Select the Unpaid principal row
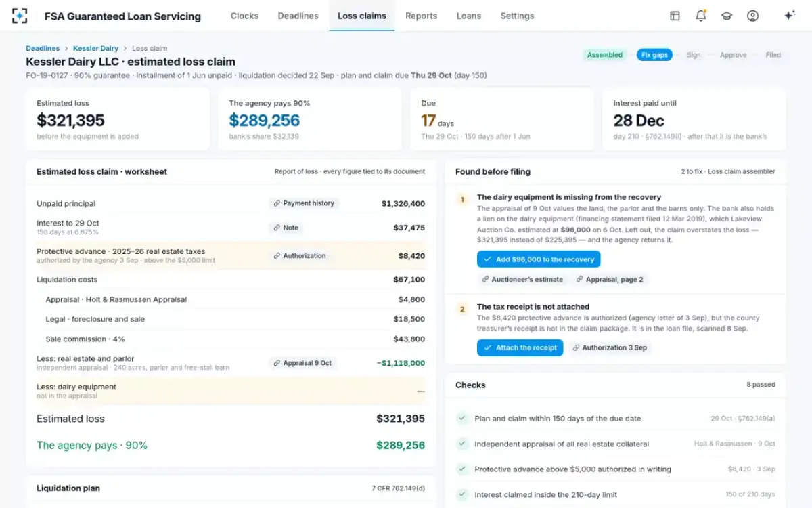Image resolution: width=812 pixels, height=508 pixels. coord(231,203)
